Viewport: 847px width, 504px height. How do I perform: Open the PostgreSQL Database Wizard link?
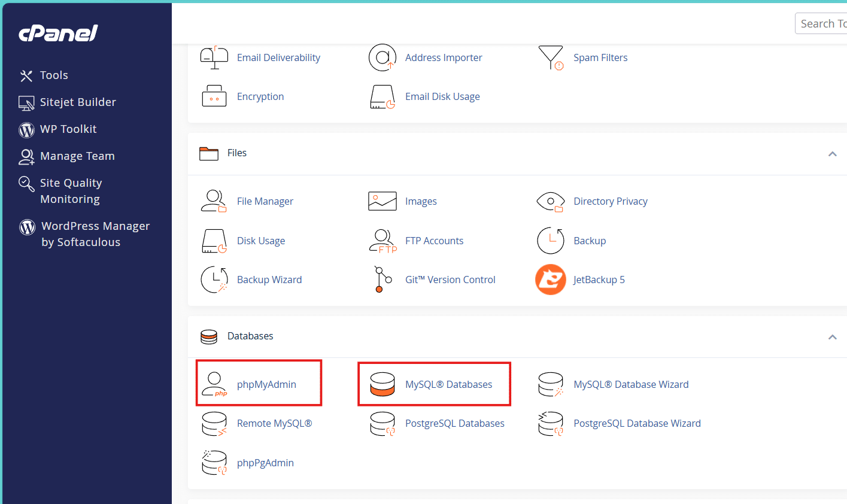click(x=637, y=423)
